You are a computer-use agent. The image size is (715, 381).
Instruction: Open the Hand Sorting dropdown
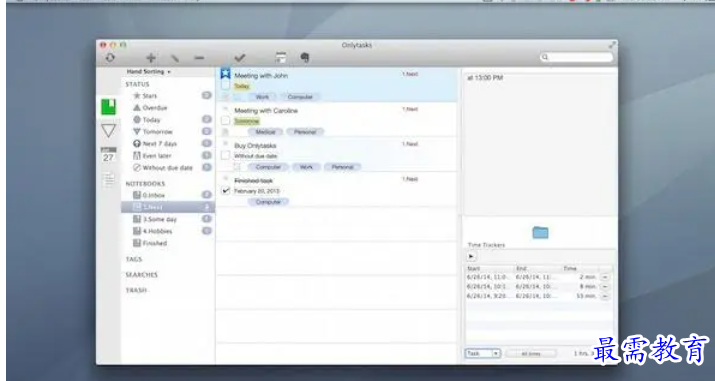point(149,72)
